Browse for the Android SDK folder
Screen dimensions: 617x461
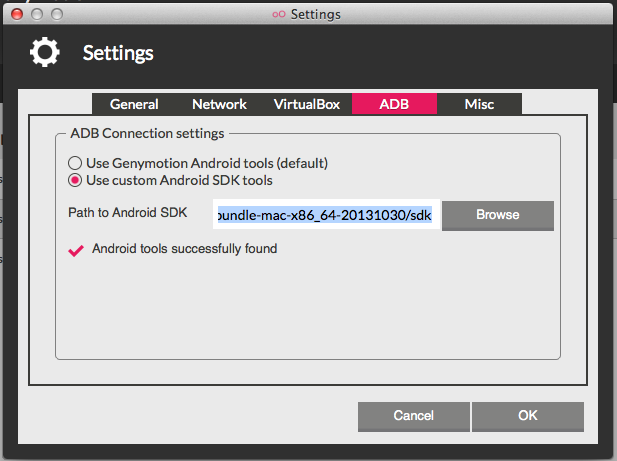(498, 216)
